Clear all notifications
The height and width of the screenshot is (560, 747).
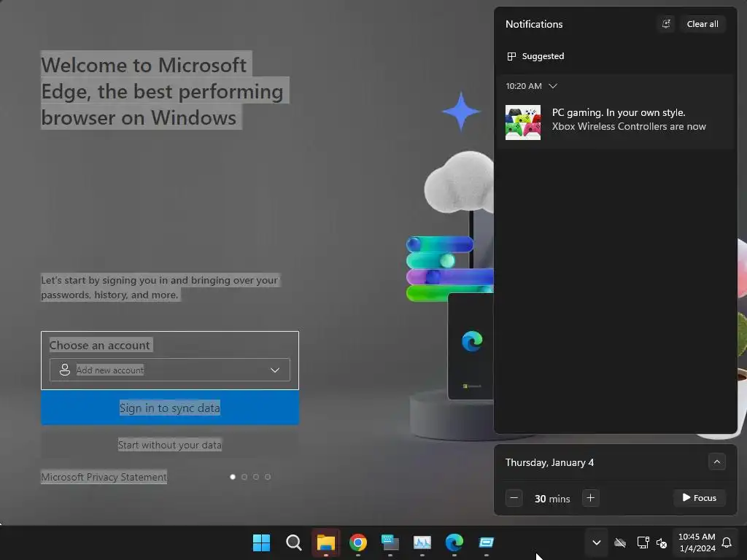pos(703,24)
